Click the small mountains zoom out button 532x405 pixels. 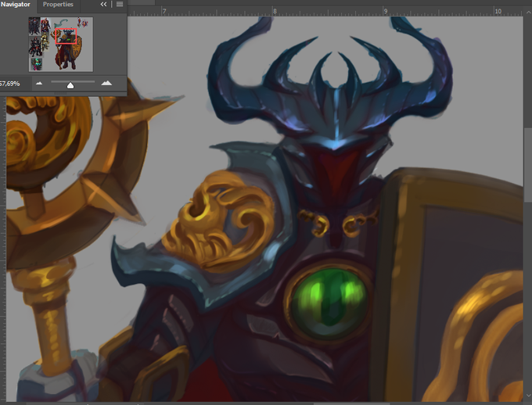(39, 84)
